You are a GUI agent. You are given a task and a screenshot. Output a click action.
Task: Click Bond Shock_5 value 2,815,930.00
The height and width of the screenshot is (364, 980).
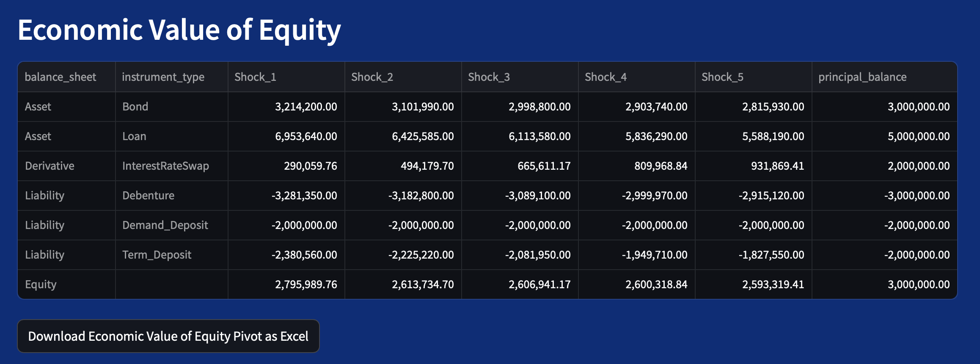[773, 107]
